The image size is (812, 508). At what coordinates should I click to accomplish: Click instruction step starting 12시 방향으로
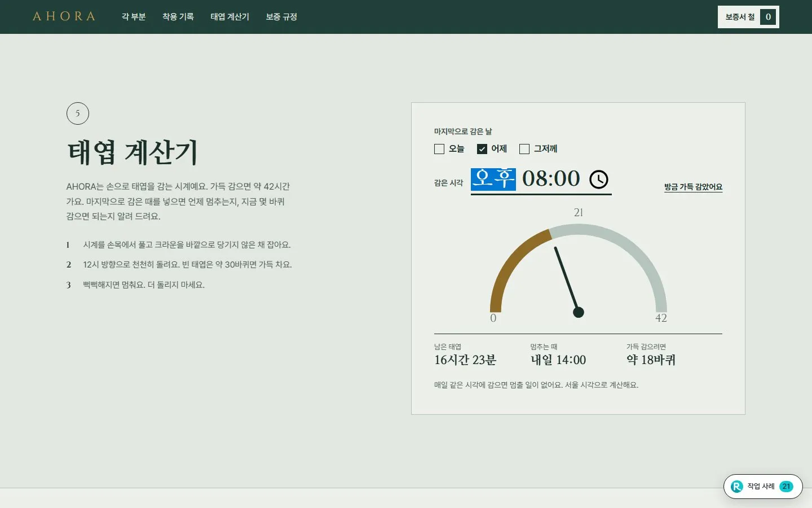coord(187,265)
